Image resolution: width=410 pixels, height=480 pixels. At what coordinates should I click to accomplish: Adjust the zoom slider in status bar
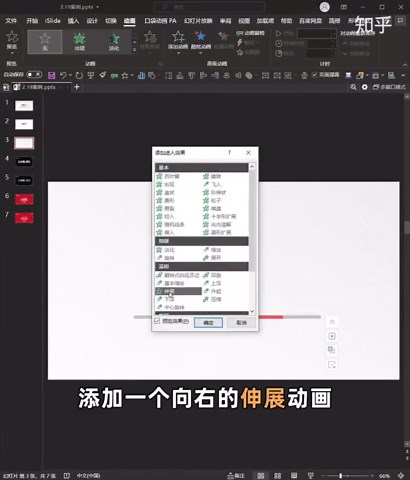340,476
